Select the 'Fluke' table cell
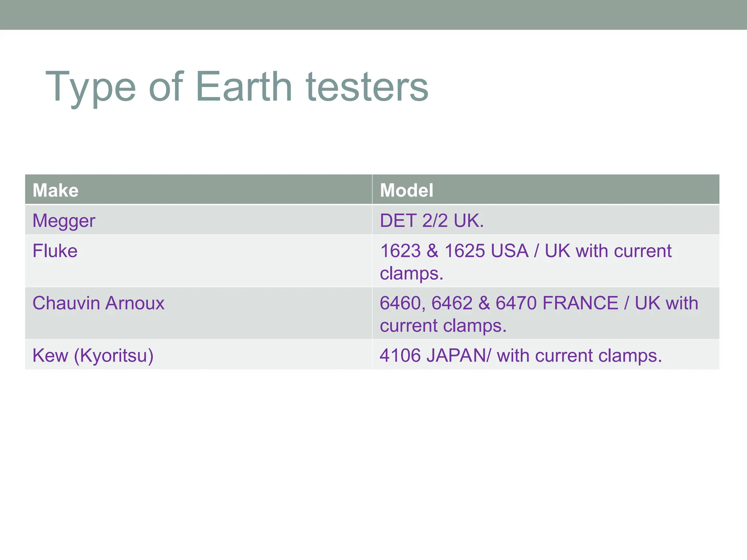Image resolution: width=747 pixels, height=560 pixels. (199, 261)
